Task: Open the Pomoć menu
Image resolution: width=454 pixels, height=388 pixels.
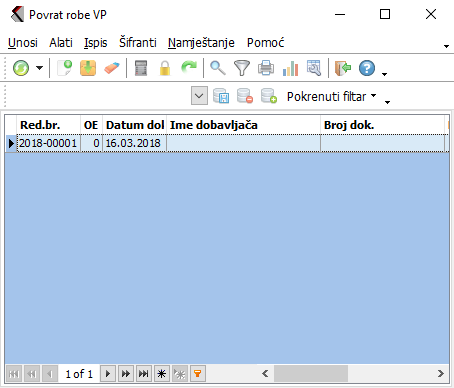Action: pyautogui.click(x=265, y=43)
